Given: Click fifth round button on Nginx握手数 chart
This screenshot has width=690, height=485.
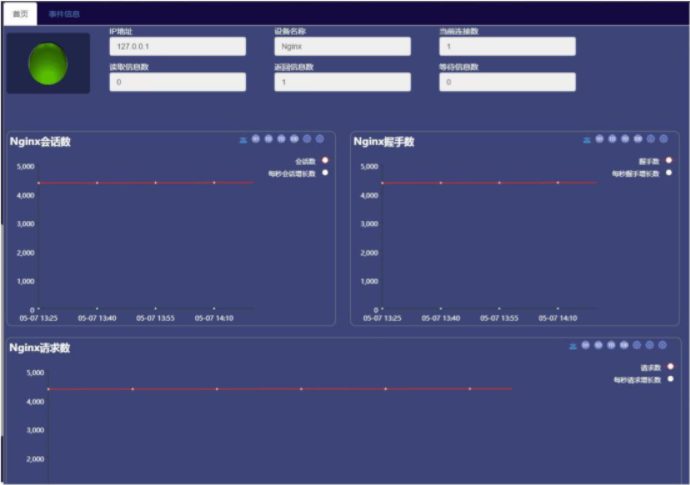Looking at the screenshot, I should (651, 139).
